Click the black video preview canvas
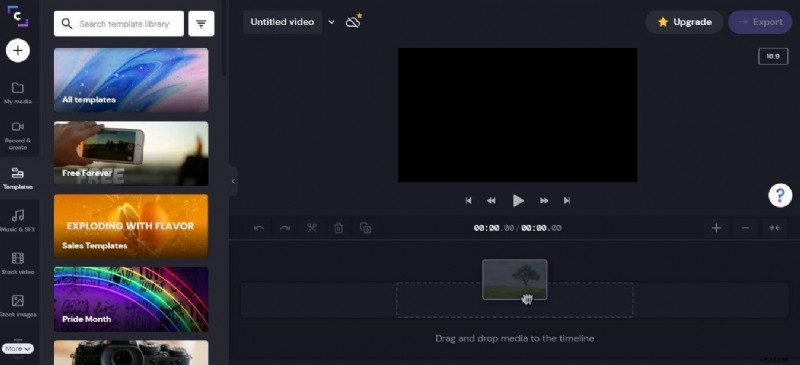Screen dimensions: 800x365 517,115
